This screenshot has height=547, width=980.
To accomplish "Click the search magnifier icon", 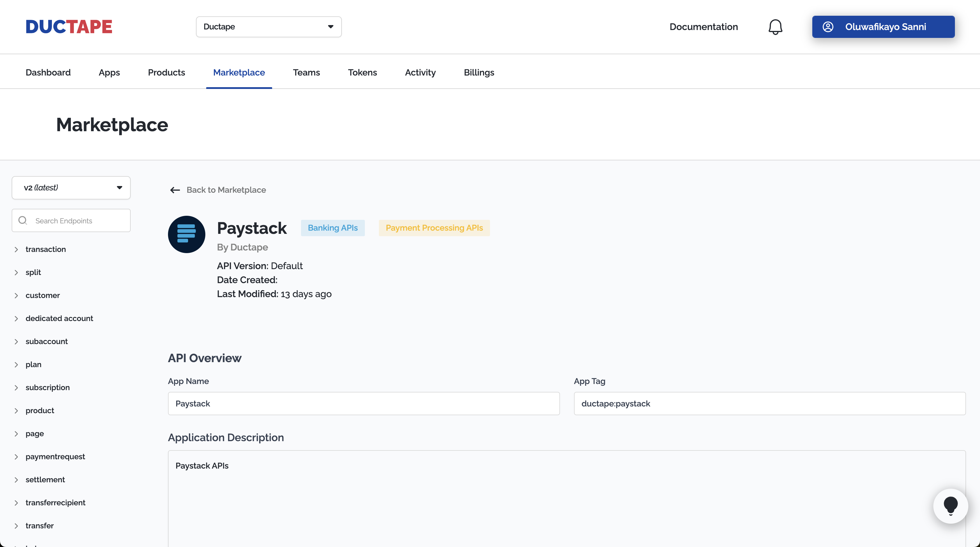I will pyautogui.click(x=23, y=221).
